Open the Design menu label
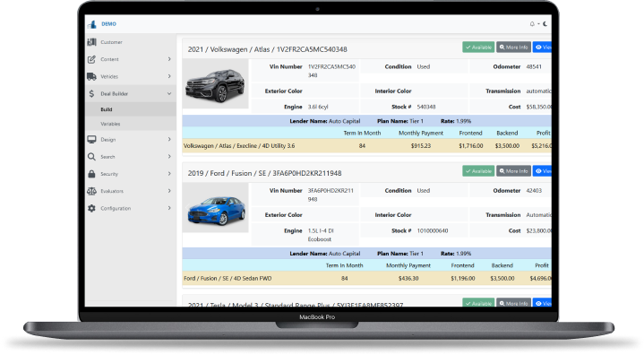The width and height of the screenshot is (644, 355). 108,140
